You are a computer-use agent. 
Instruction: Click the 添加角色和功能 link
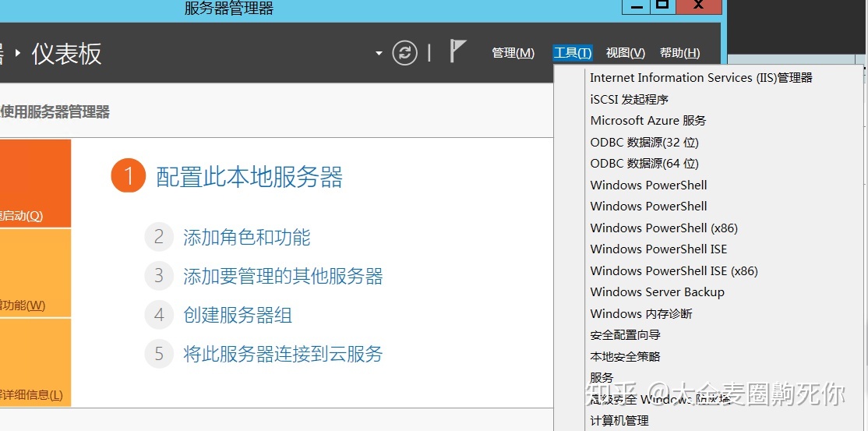(x=246, y=238)
